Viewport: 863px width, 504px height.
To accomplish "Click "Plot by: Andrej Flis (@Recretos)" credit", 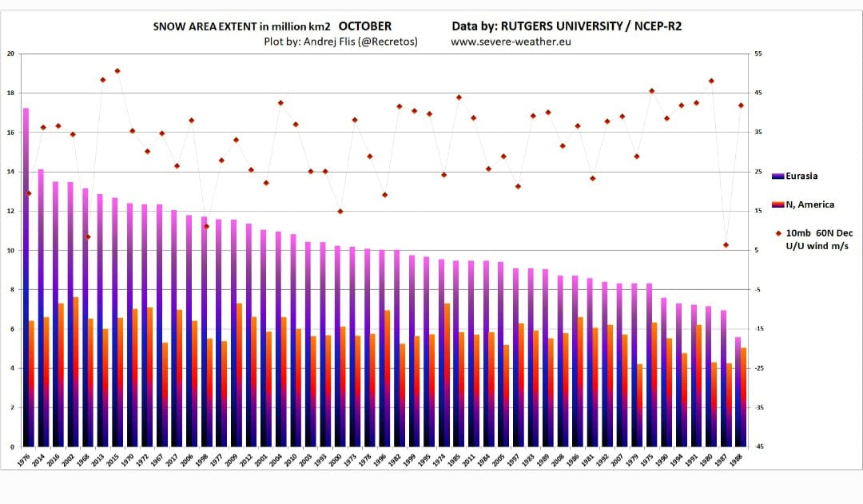I will click(340, 42).
